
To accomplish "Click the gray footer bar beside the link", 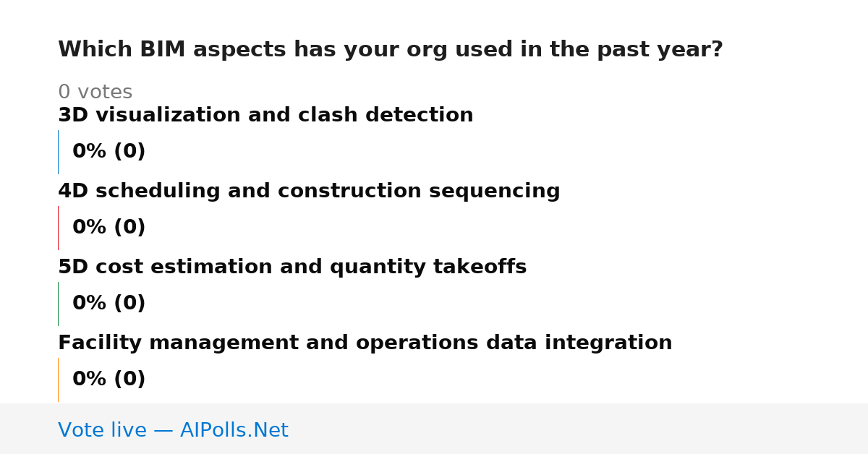I will click(x=579, y=429).
